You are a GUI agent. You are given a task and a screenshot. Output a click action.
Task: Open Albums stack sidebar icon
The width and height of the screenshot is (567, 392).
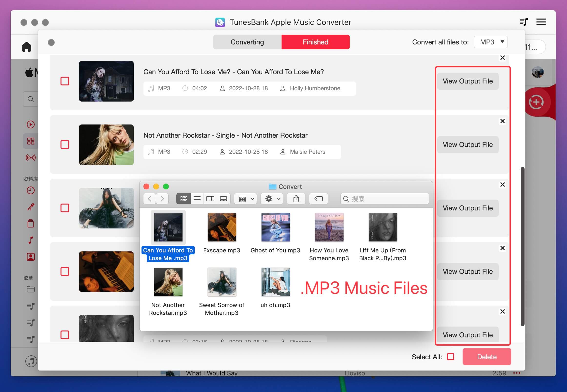[31, 223]
